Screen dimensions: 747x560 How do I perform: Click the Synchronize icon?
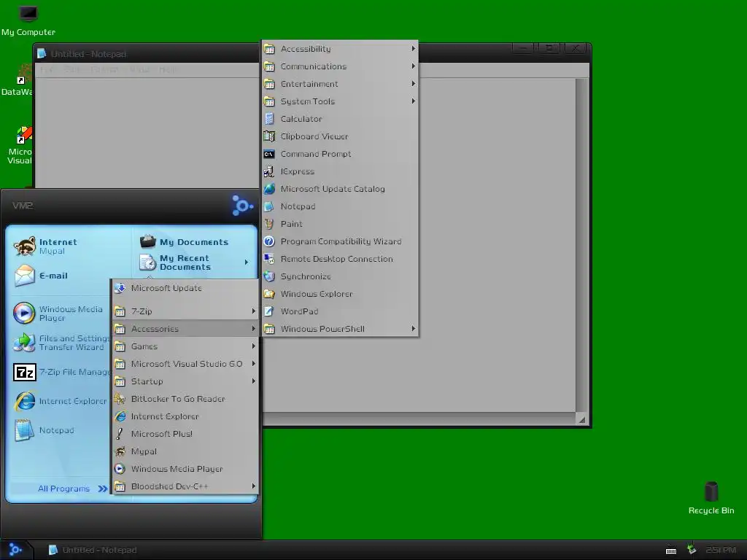pos(269,276)
